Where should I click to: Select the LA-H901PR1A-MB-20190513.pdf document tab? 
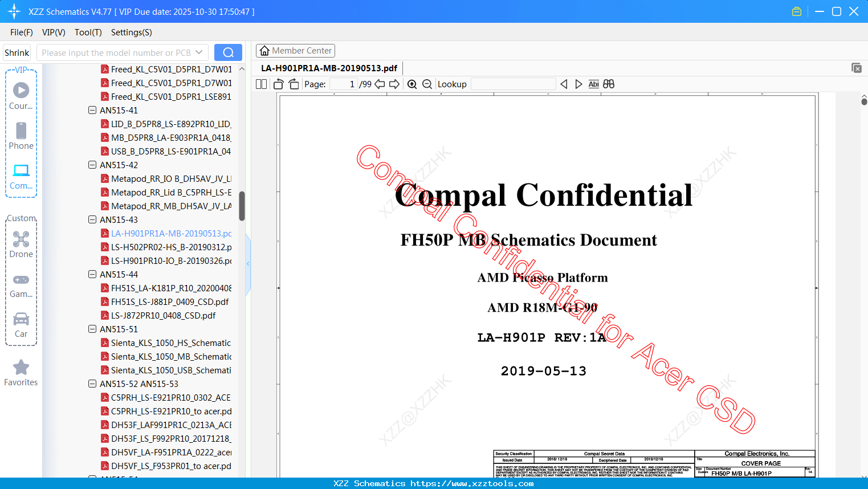click(329, 68)
